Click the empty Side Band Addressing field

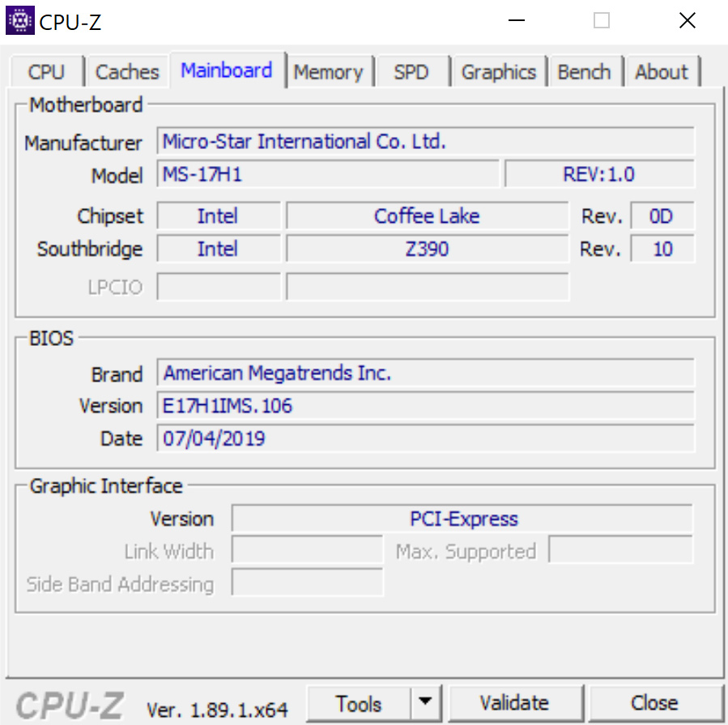coord(308,582)
